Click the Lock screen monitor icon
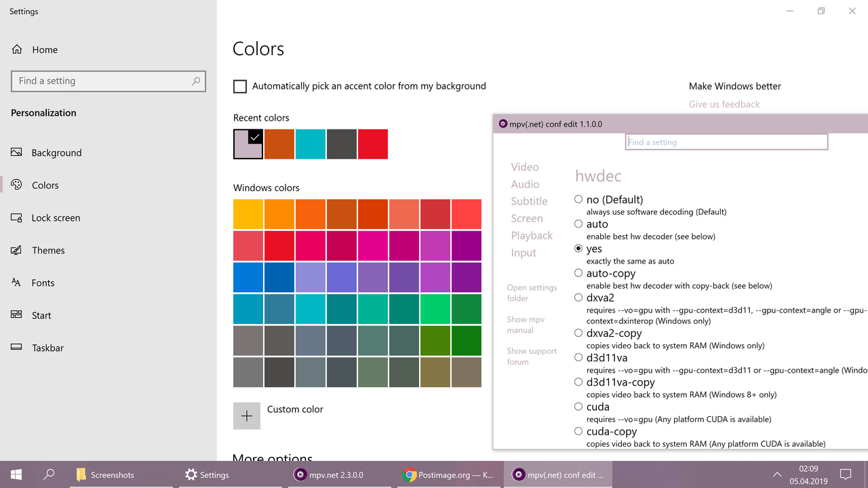This screenshot has height=488, width=868. [17, 218]
